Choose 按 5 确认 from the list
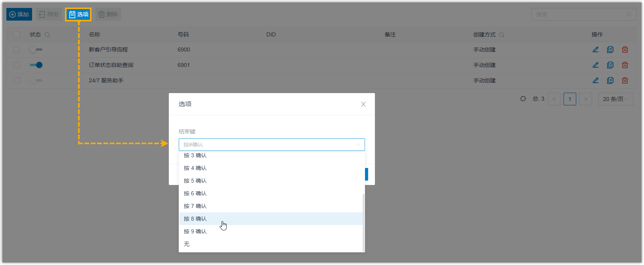This screenshot has width=644, height=265. 195,181
